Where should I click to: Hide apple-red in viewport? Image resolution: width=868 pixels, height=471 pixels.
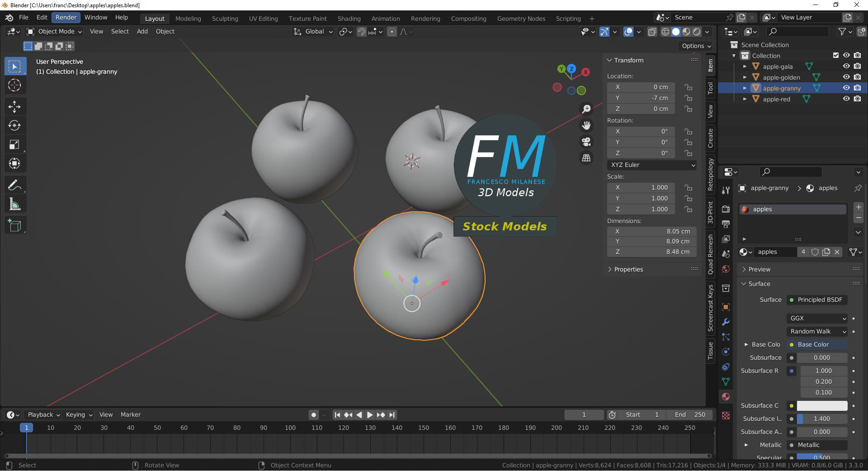click(x=846, y=99)
